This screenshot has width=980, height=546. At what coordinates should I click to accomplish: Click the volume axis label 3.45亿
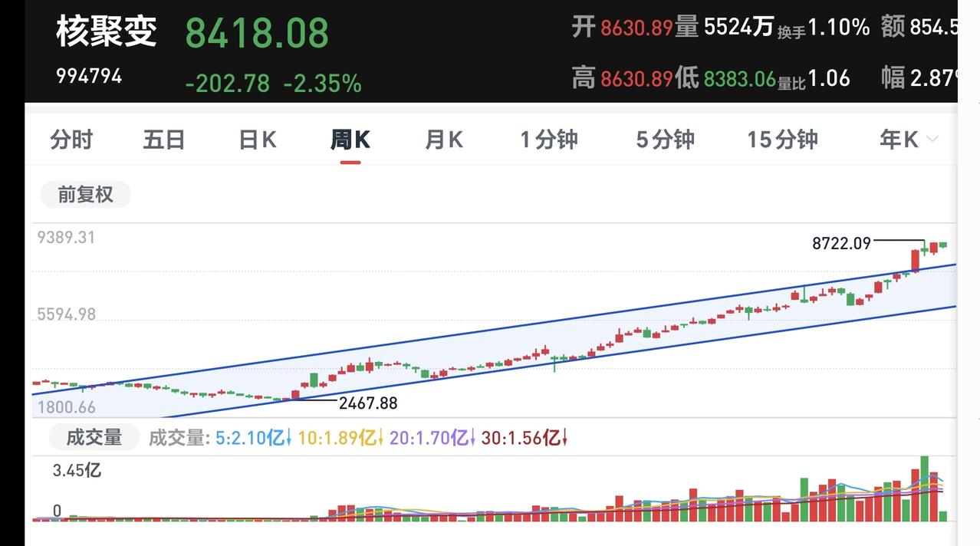(x=77, y=470)
